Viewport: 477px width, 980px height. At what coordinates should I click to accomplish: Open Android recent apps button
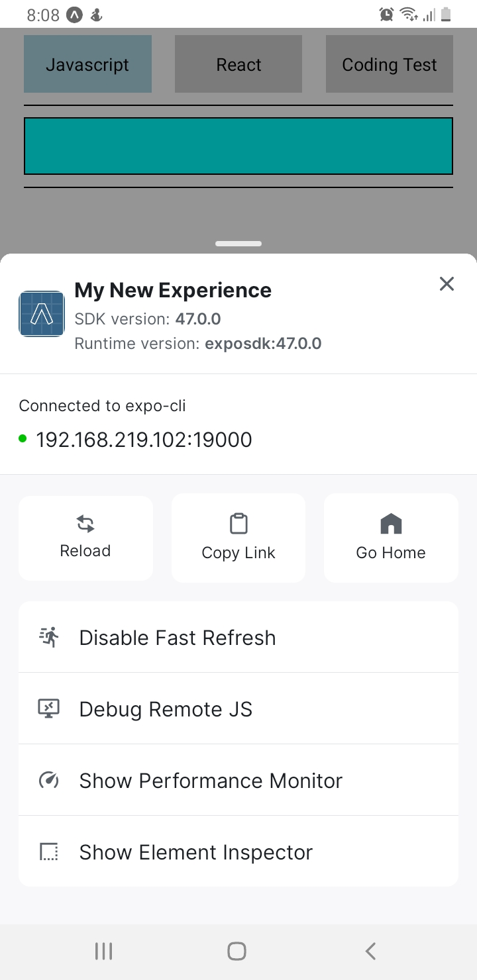point(103,952)
